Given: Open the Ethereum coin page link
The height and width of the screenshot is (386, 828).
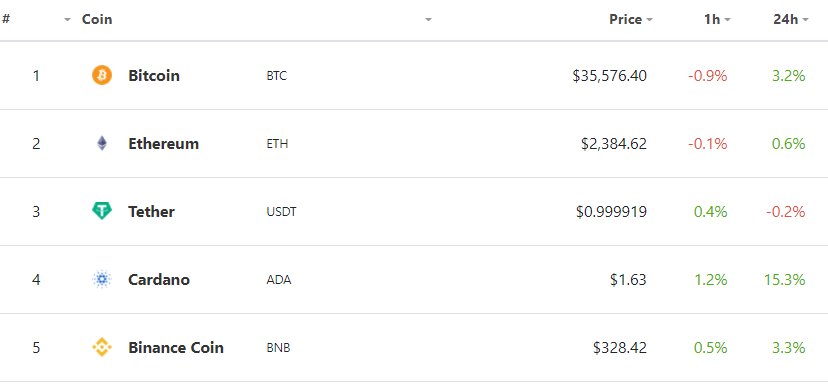Looking at the screenshot, I should tap(163, 144).
